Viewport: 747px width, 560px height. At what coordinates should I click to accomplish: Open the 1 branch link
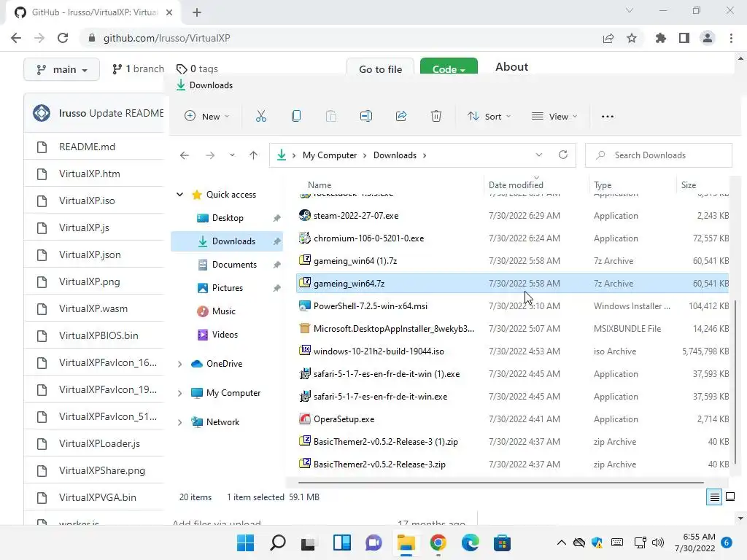[138, 69]
